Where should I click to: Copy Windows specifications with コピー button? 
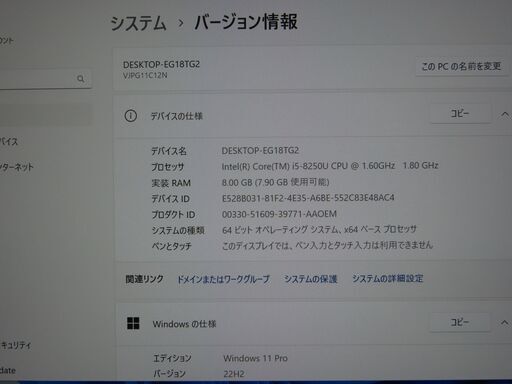pos(460,322)
